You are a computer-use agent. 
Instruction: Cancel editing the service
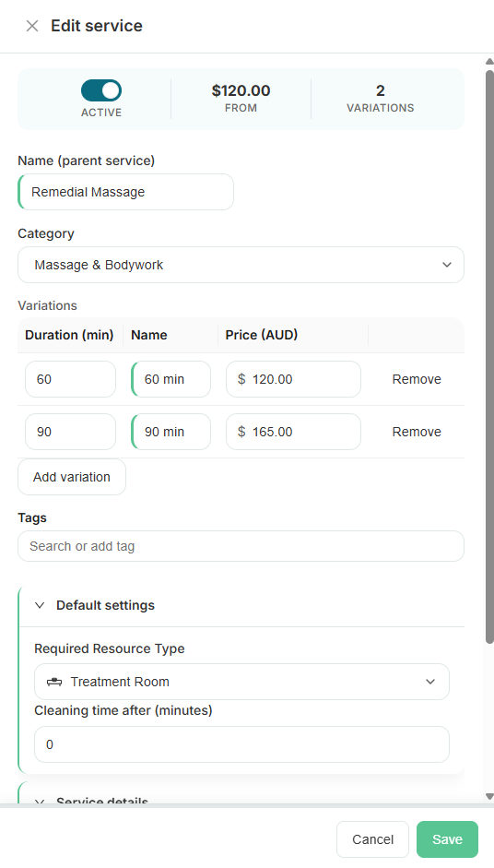[x=373, y=839]
